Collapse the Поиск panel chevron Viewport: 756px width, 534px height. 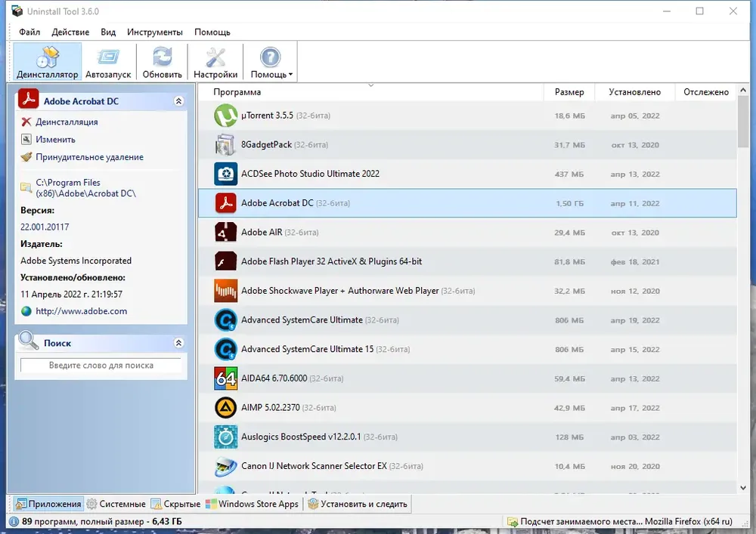(179, 343)
